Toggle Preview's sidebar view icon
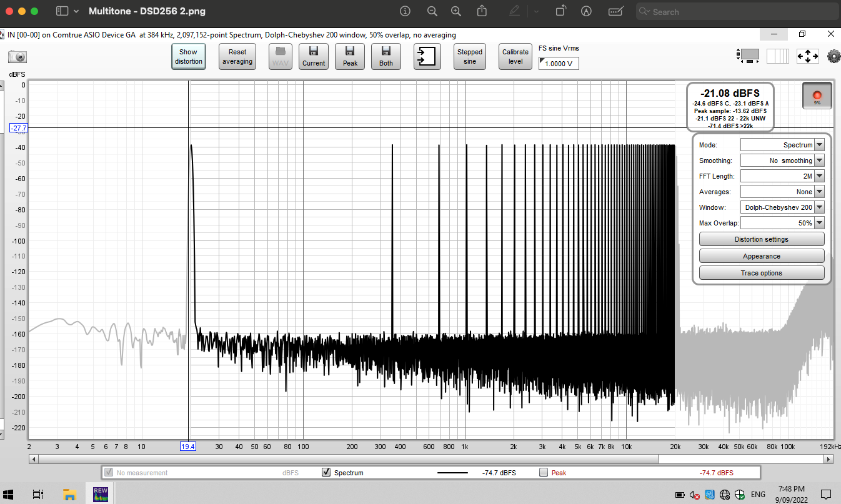841x504 pixels. (x=62, y=11)
